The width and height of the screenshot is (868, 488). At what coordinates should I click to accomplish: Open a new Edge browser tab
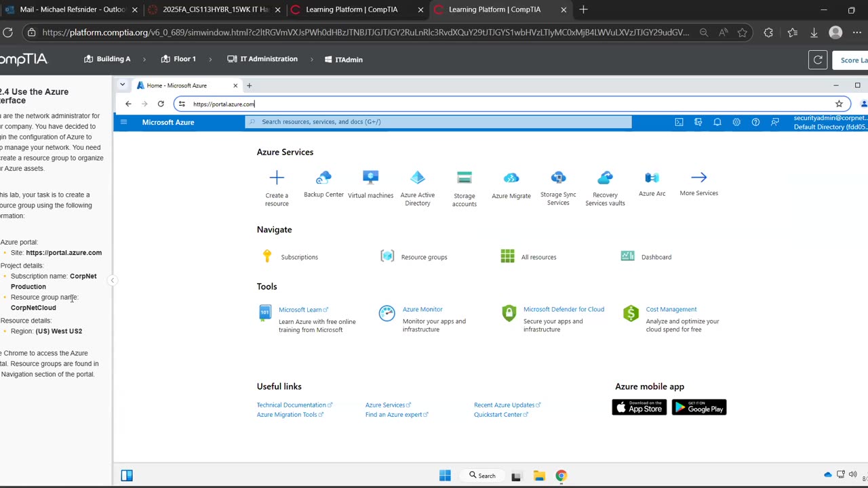click(x=583, y=9)
